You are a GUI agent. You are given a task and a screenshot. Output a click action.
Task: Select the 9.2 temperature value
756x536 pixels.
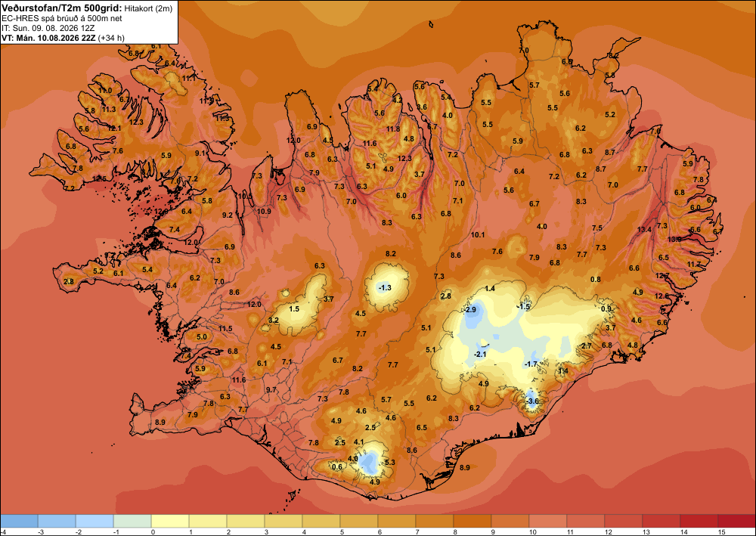click(x=227, y=215)
